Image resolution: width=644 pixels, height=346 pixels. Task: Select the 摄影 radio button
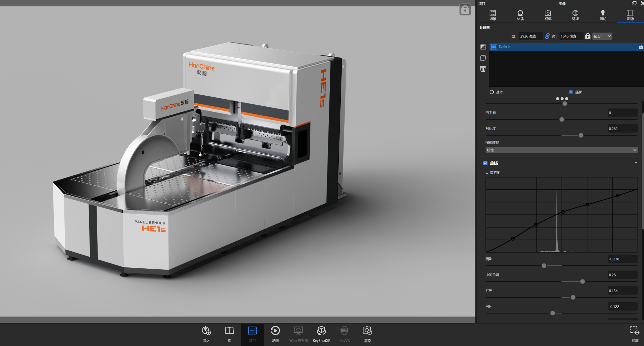pyautogui.click(x=571, y=92)
